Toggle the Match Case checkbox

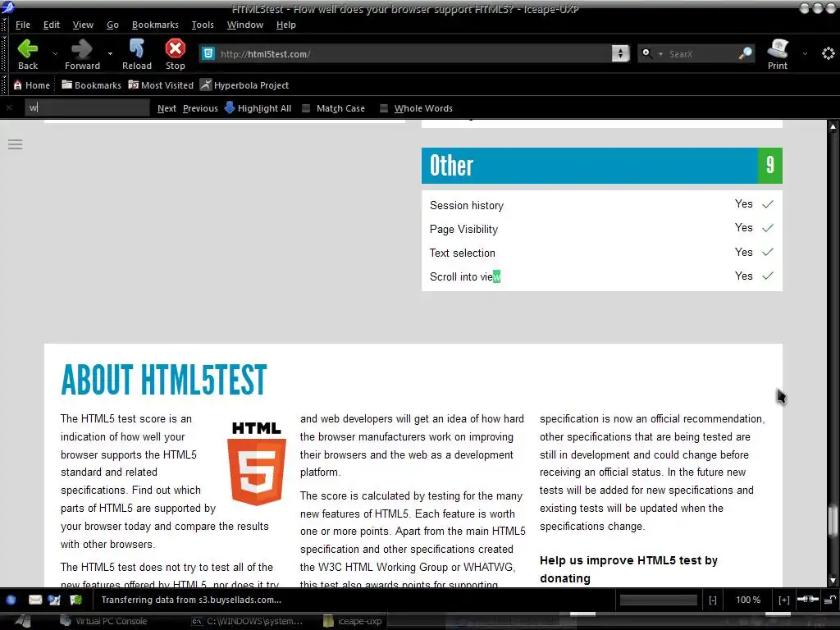(306, 108)
